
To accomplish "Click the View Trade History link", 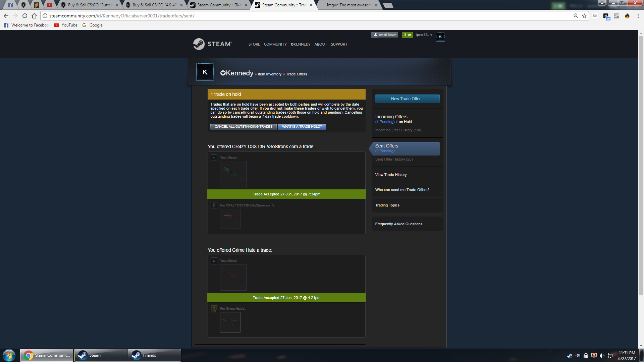I will [391, 175].
